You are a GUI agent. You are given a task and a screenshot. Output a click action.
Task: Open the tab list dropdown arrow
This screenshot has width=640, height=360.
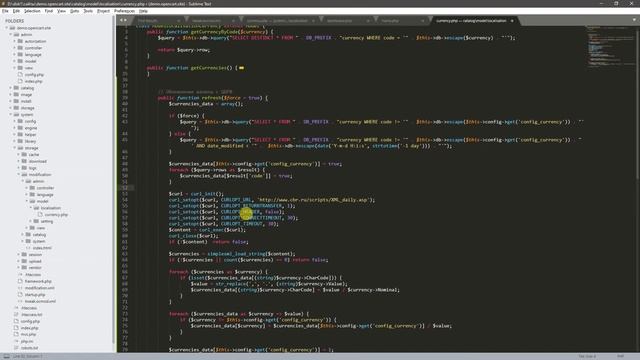634,20
